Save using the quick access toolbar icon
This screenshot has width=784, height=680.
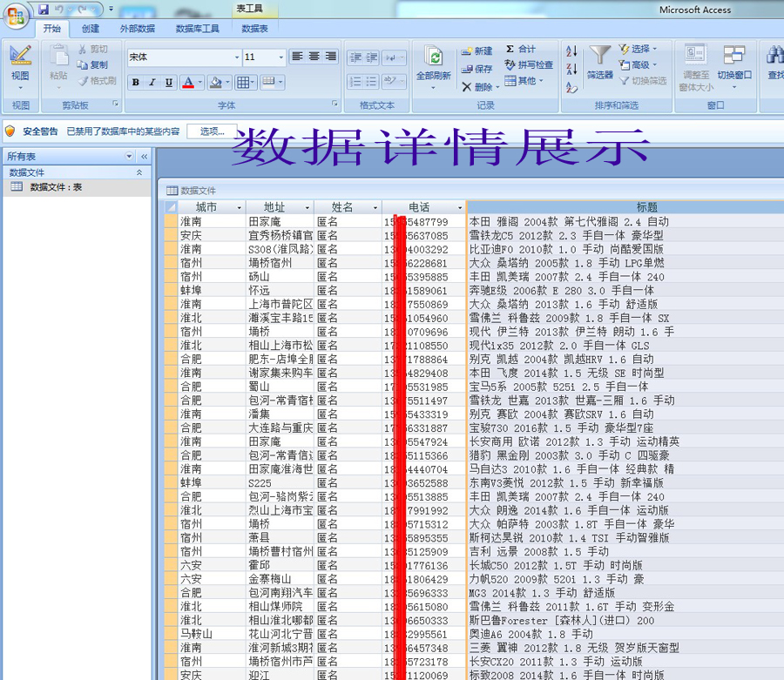click(x=44, y=9)
